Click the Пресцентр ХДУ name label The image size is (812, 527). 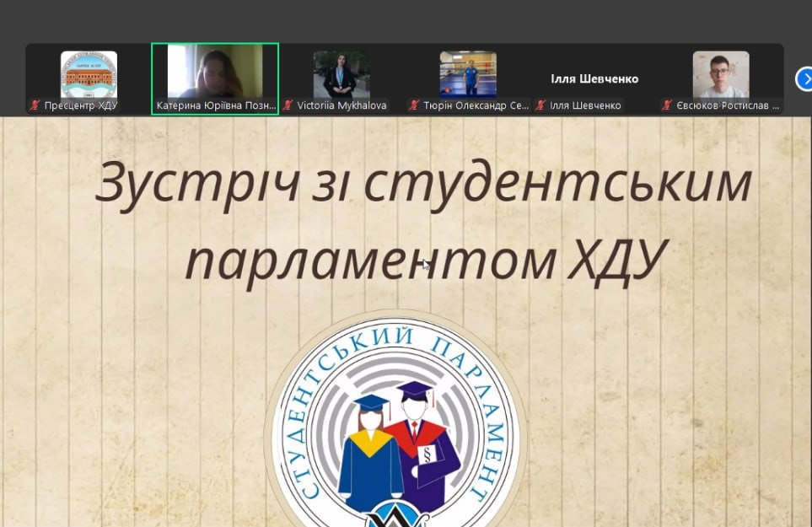pos(81,105)
